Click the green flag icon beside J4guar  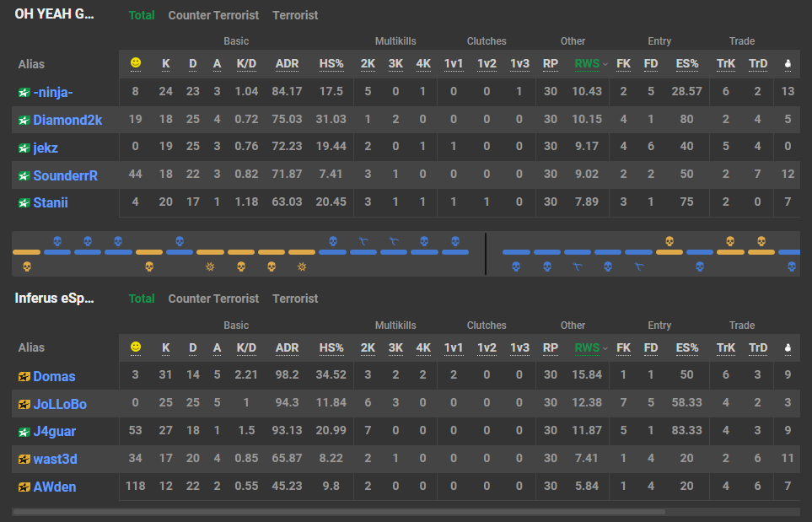tap(24, 432)
